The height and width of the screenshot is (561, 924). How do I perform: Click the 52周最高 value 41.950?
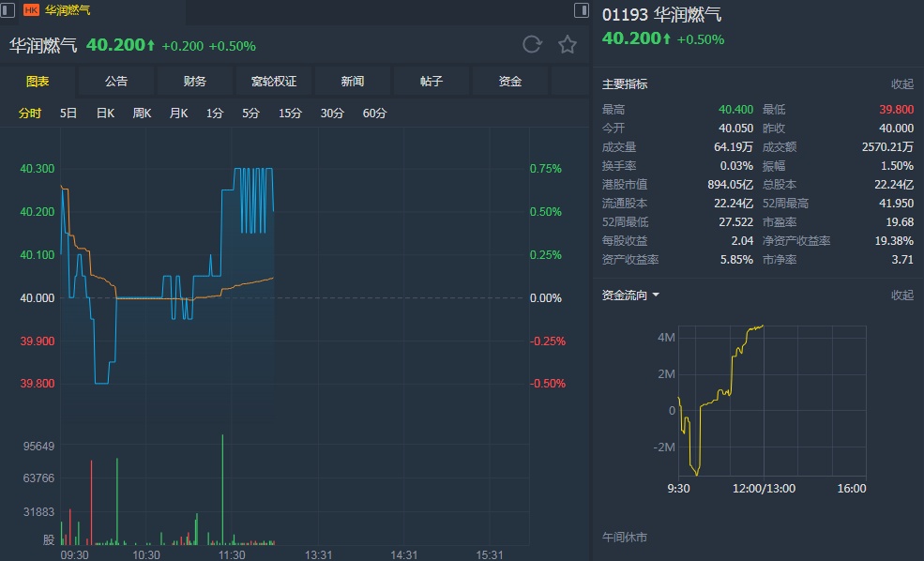click(896, 204)
